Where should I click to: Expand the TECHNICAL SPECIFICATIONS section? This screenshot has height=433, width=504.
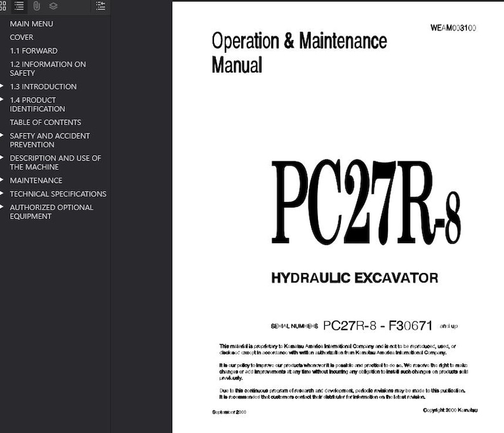pyautogui.click(x=2, y=194)
